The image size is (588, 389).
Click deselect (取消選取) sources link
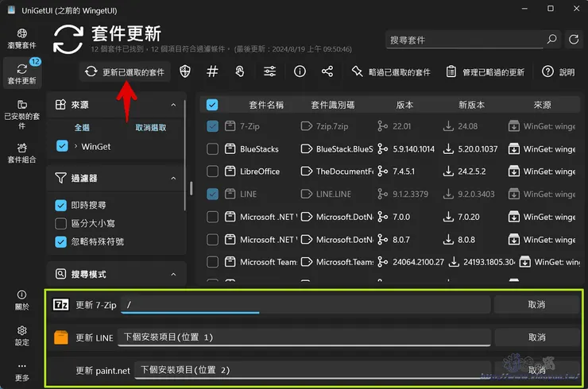tap(151, 128)
